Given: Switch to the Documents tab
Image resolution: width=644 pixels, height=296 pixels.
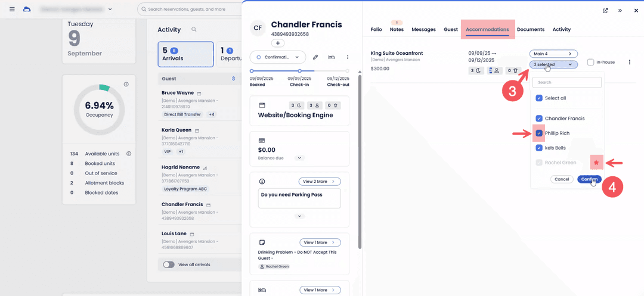Looking at the screenshot, I should [x=531, y=30].
